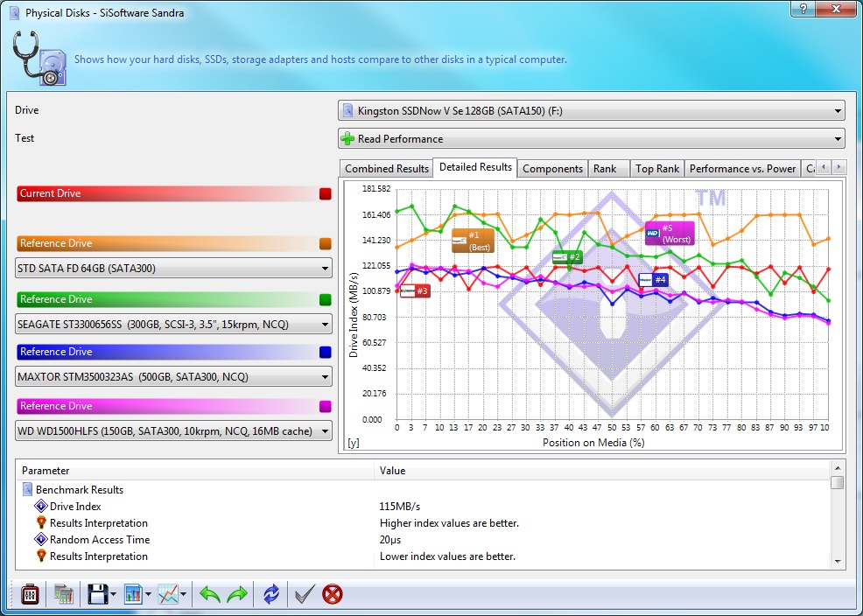Select the Detailed Results tab

click(475, 167)
